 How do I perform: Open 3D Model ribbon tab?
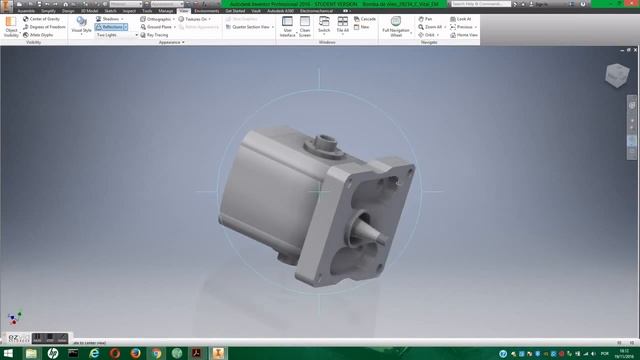[89, 11]
